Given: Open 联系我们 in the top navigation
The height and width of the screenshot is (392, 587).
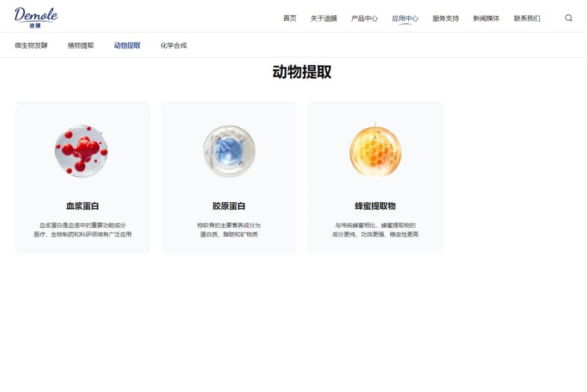Looking at the screenshot, I should pos(527,18).
